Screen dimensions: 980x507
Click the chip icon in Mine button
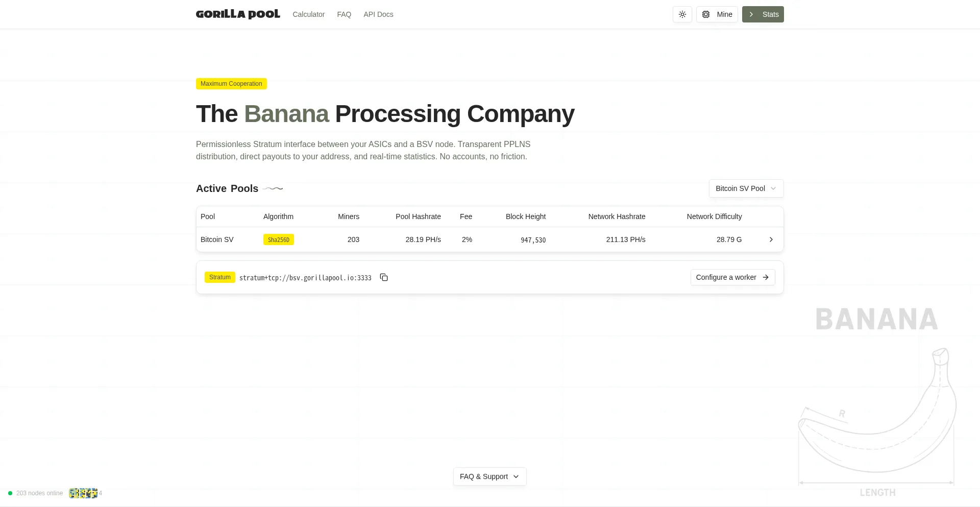coord(706,14)
